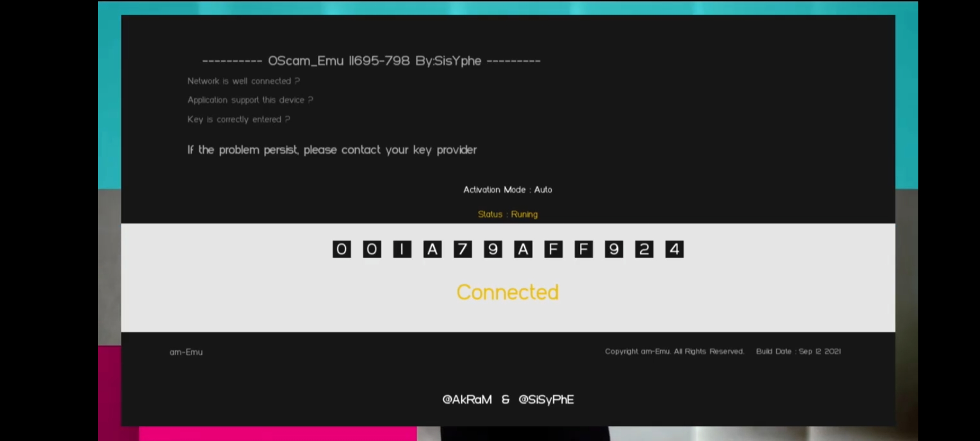
Task: Click 'If the problem persist' contact message
Action: click(x=332, y=150)
